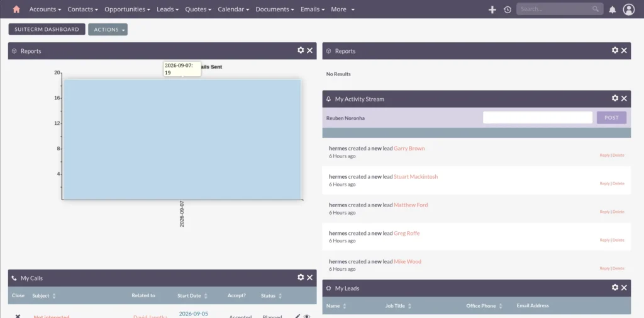Reply to the Greg Roffe activity post
This screenshot has height=318, width=644.
[x=604, y=240]
